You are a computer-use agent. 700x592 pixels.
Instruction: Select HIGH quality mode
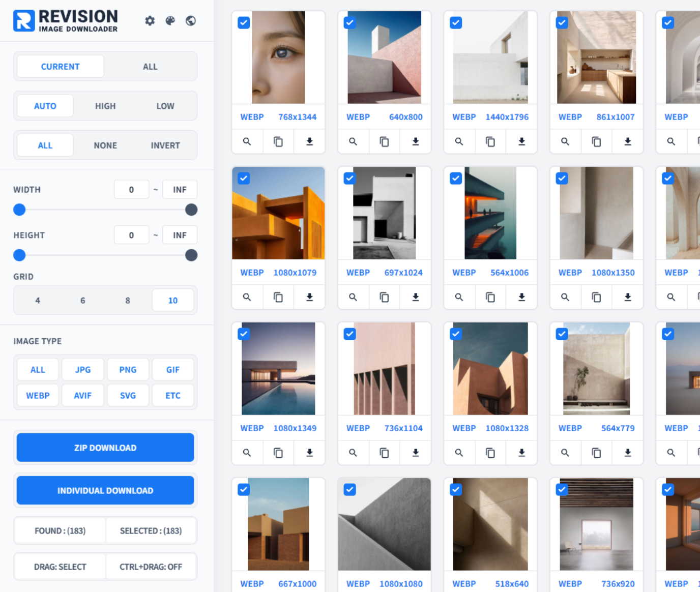105,106
